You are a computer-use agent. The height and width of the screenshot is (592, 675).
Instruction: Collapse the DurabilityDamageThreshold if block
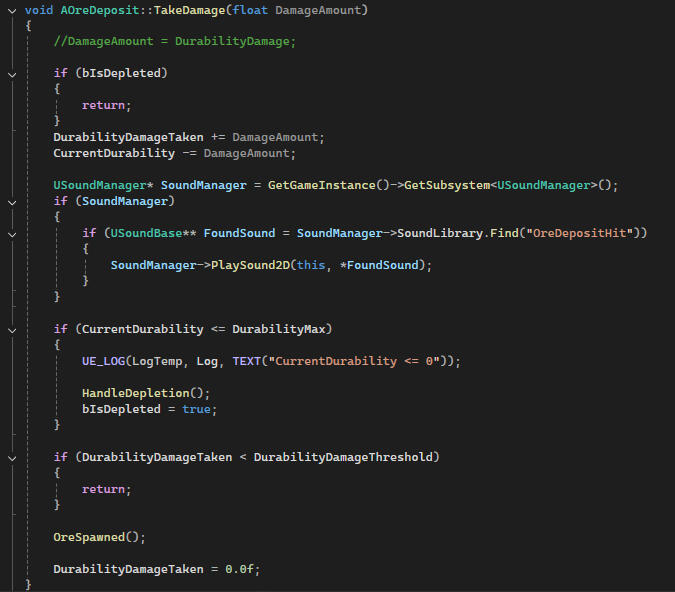[x=11, y=457]
